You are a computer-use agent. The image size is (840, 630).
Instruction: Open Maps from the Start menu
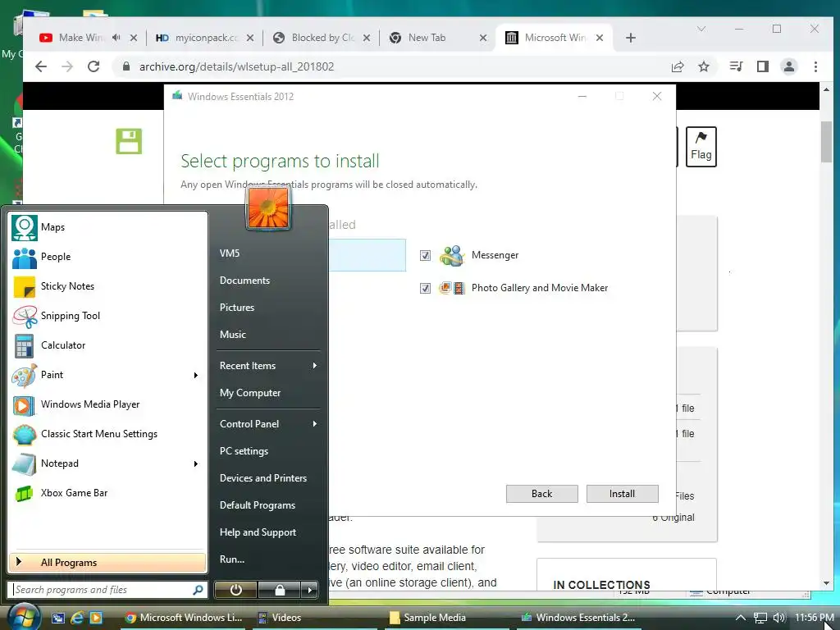pyautogui.click(x=107, y=227)
